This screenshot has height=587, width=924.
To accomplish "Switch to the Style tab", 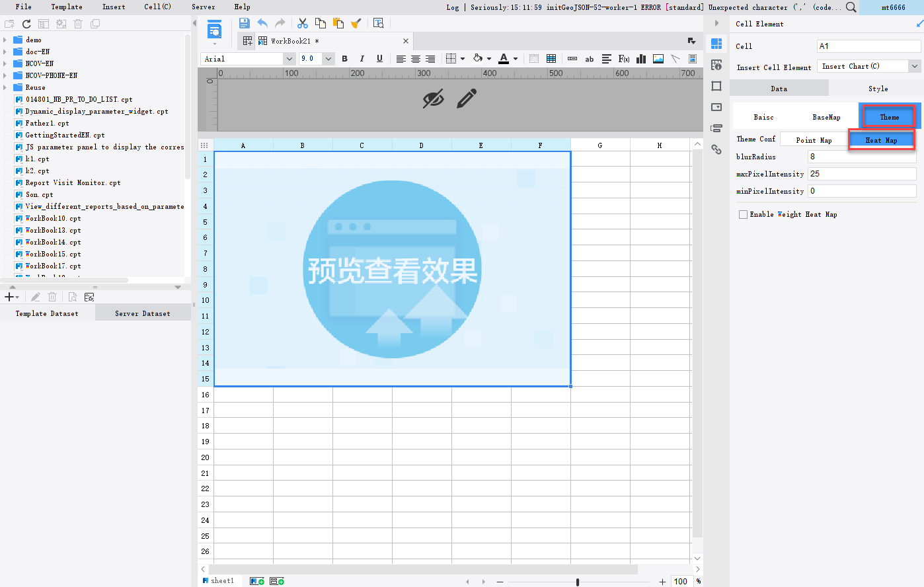I will (878, 88).
